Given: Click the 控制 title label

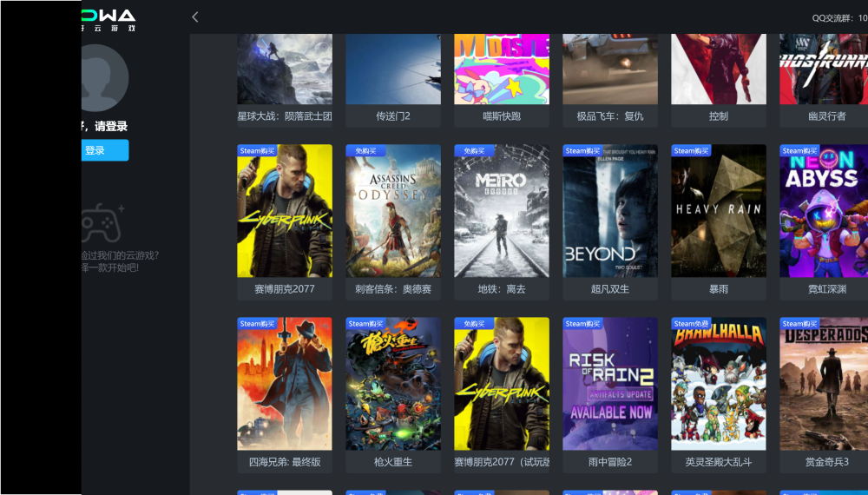Looking at the screenshot, I should 719,116.
